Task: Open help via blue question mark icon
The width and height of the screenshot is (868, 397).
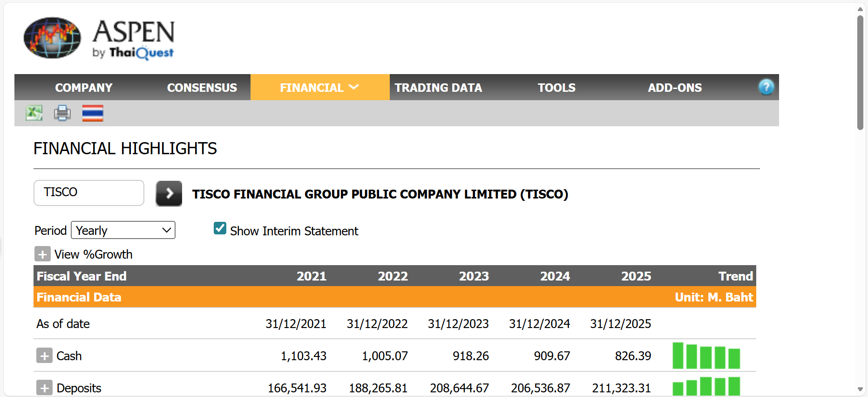Action: pos(766,87)
